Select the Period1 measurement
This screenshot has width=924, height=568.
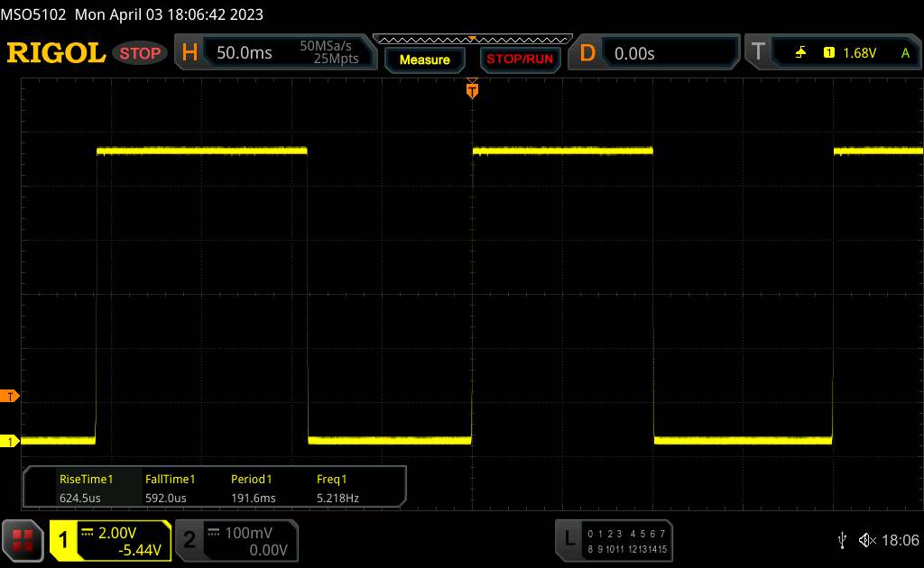pyautogui.click(x=251, y=479)
